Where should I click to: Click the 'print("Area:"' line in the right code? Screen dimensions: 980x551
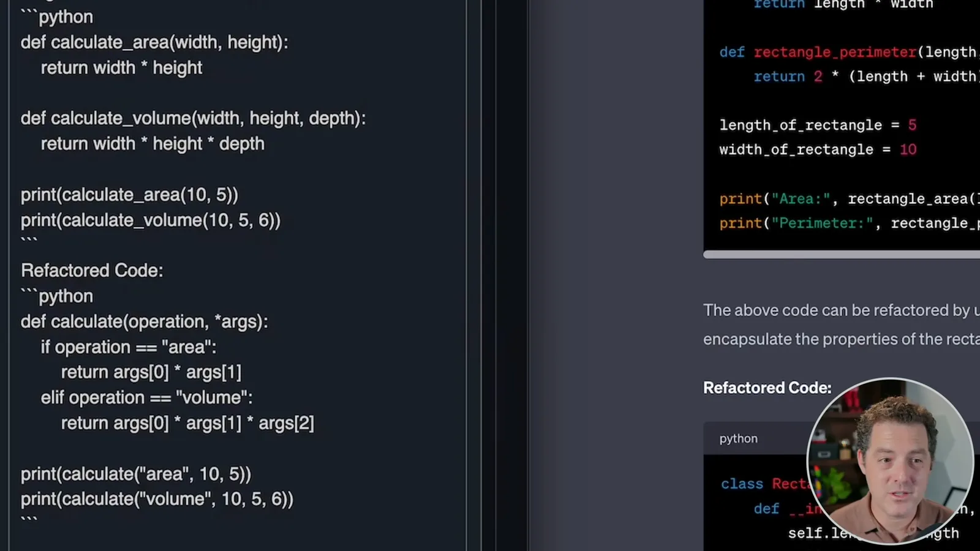pos(850,198)
